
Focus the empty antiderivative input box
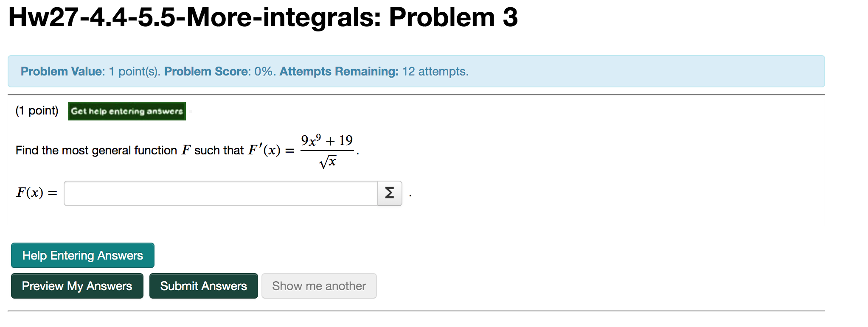point(221,193)
